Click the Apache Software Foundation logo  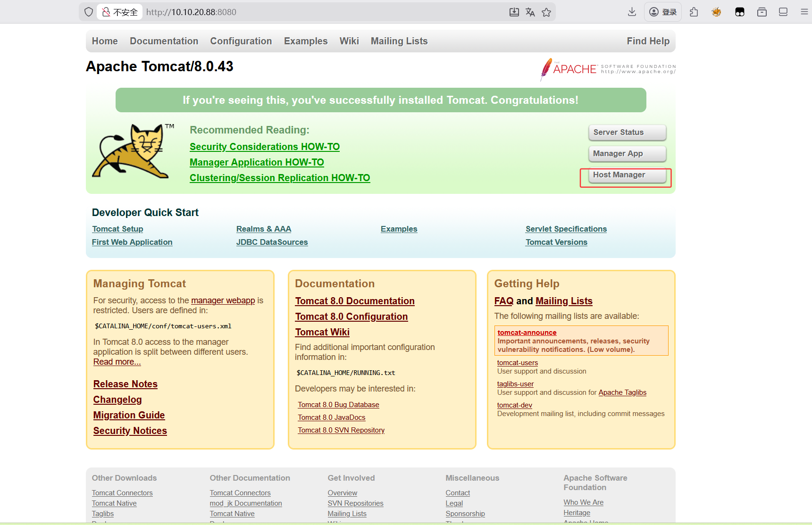pyautogui.click(x=608, y=69)
